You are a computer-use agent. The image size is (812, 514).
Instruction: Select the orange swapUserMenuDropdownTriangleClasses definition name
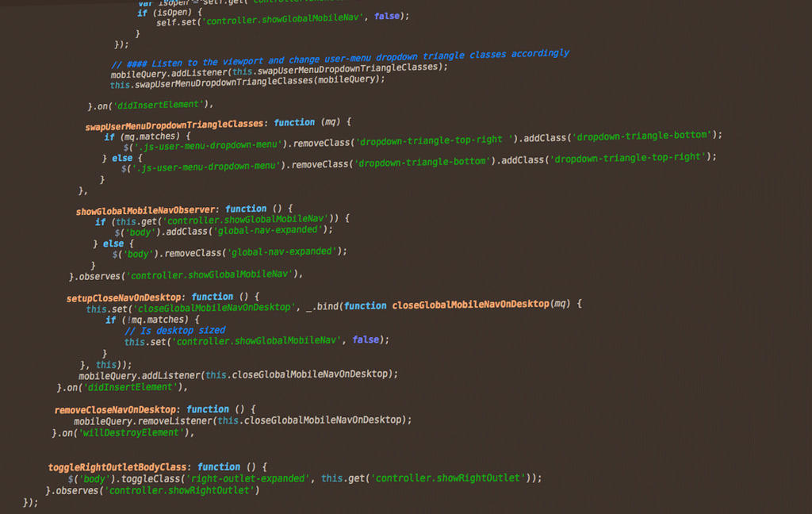point(174,125)
